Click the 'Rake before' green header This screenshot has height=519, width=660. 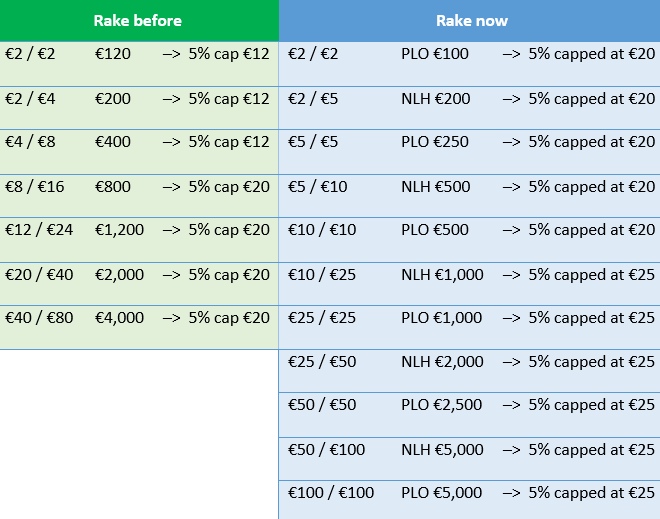point(138,20)
